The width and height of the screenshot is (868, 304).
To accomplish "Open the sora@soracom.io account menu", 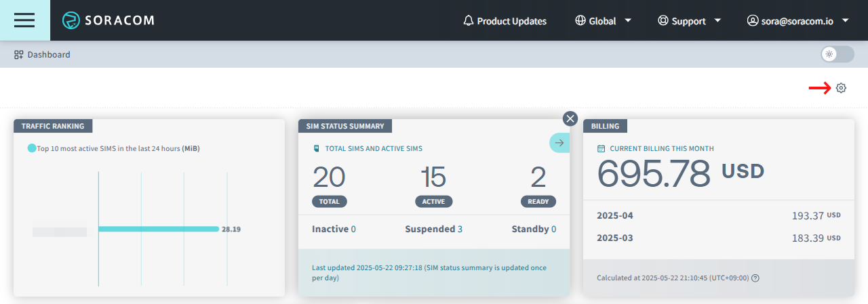I will pos(797,21).
